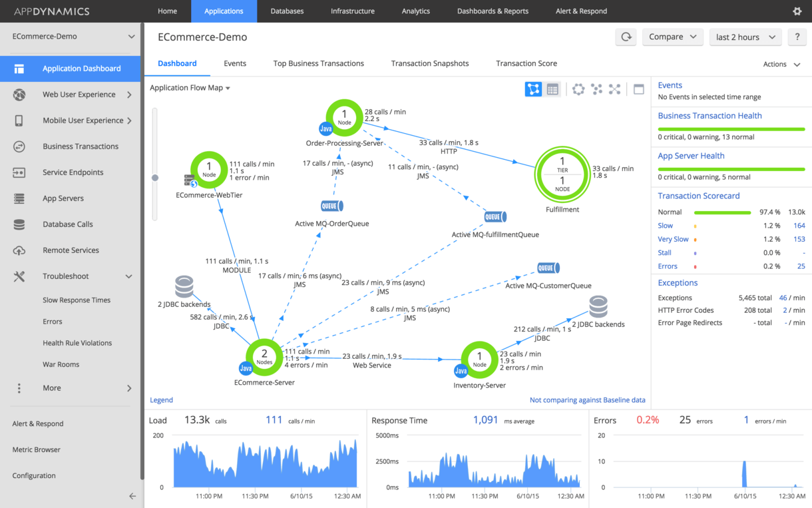Open the Analytics top menu
Viewport: 812px width, 508px height.
(416, 11)
